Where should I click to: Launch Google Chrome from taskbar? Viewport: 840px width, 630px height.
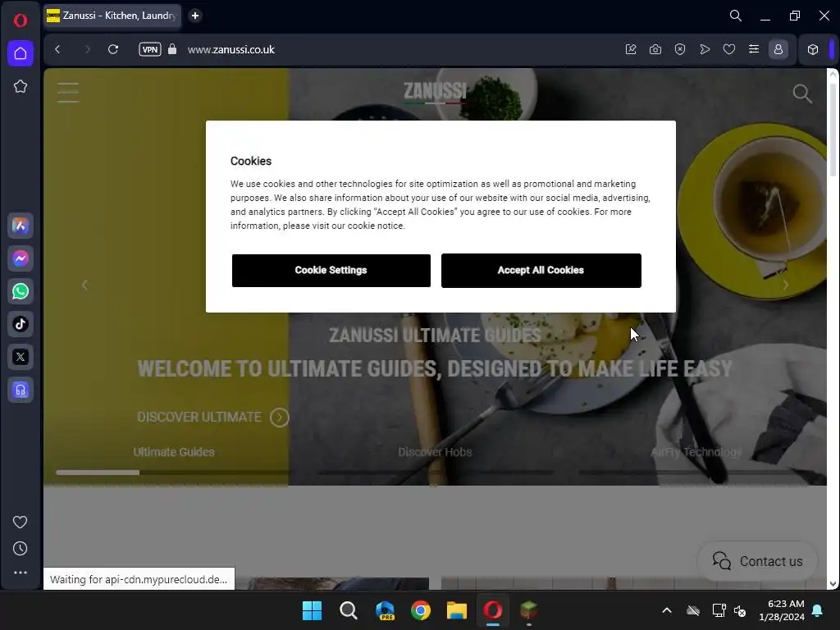click(421, 610)
